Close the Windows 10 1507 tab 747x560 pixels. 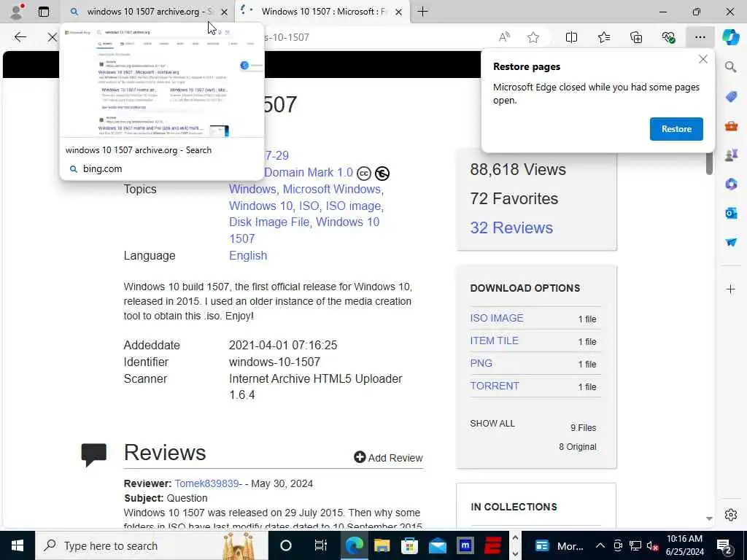(399, 12)
